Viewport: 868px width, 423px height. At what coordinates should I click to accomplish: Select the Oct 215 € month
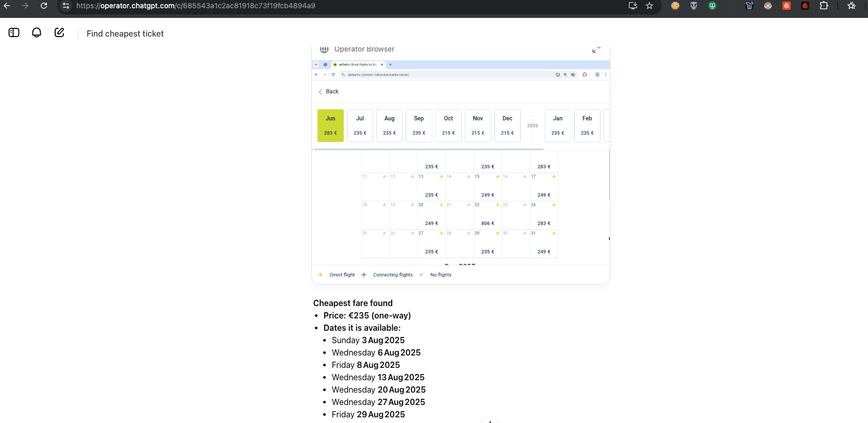448,126
